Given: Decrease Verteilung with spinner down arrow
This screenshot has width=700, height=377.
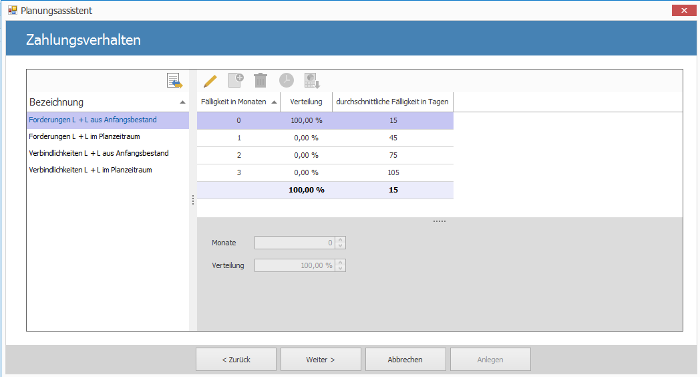Looking at the screenshot, I should point(341,268).
